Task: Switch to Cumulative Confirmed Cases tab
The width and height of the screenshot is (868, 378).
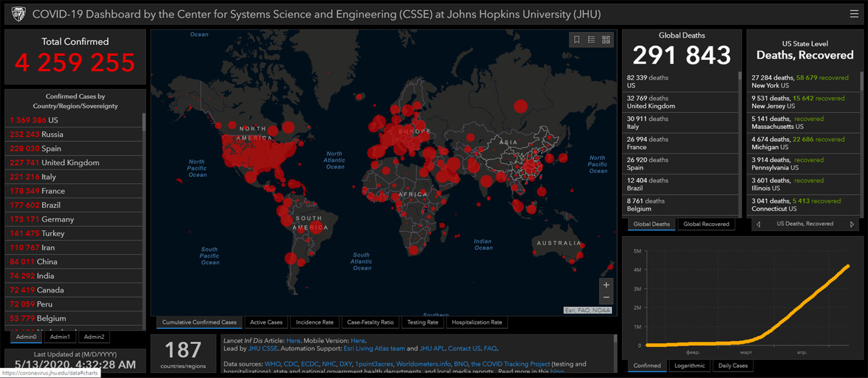Action: pos(199,322)
